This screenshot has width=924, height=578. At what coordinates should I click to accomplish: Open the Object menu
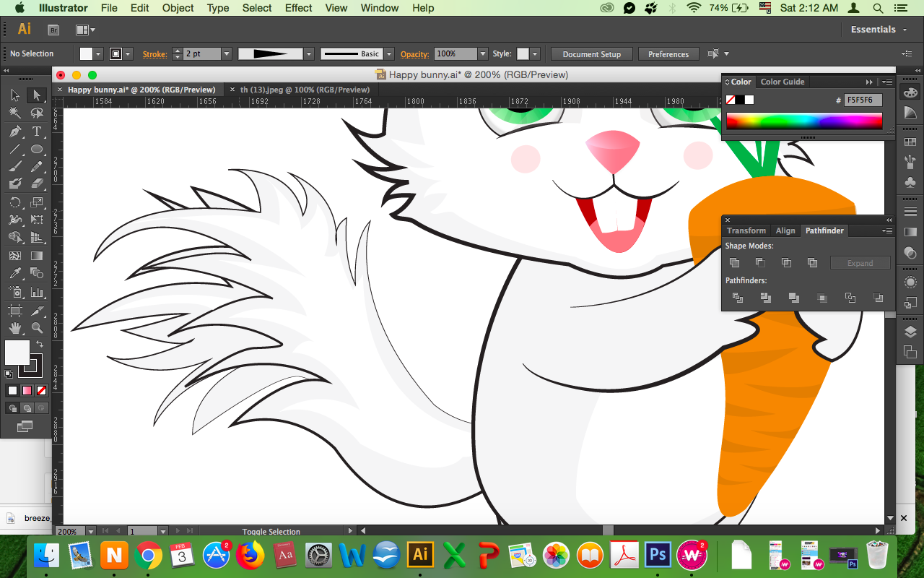tap(178, 8)
